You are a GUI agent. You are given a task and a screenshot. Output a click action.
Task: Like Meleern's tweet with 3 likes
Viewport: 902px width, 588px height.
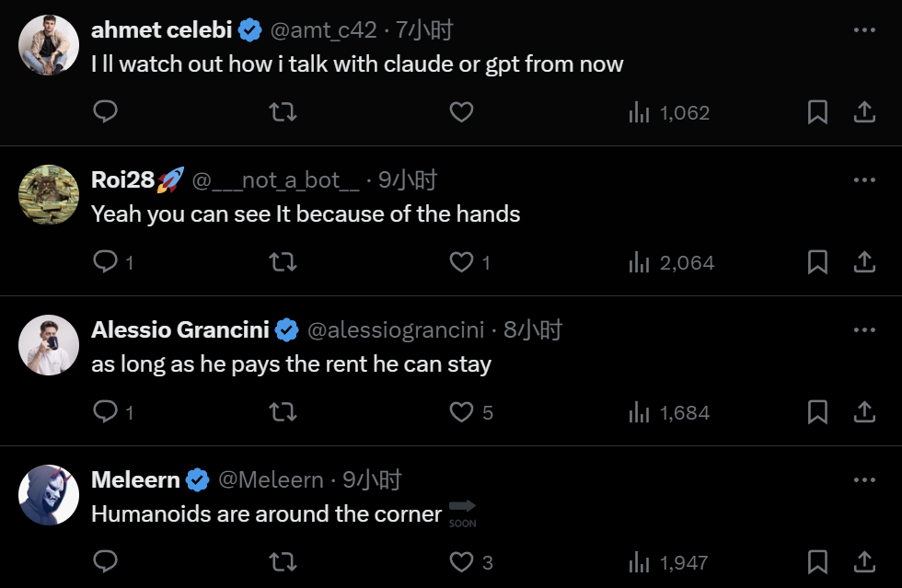click(461, 561)
